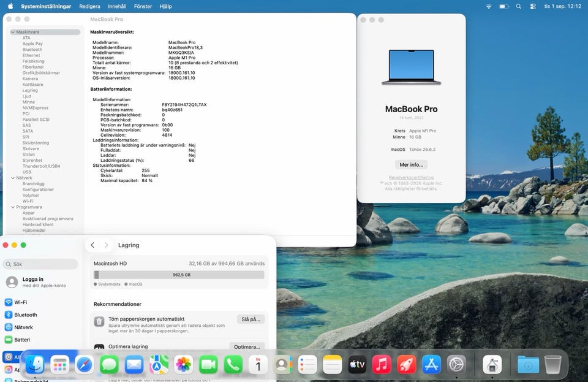This screenshot has width=588, height=382.
Task: Open the green Phone app in Dock
Action: click(233, 364)
